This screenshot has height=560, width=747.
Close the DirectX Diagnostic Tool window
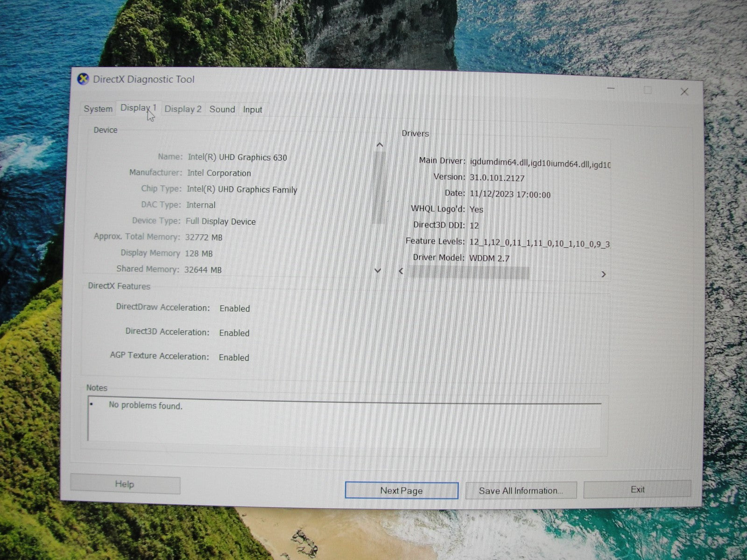pyautogui.click(x=684, y=92)
